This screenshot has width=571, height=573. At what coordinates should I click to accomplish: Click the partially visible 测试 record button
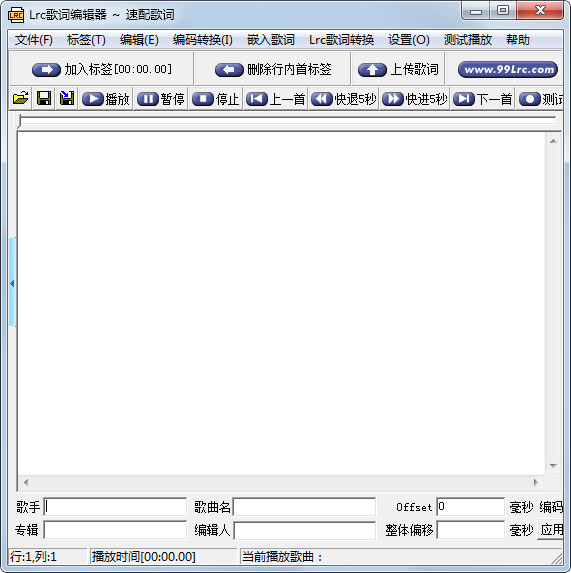tap(540, 99)
